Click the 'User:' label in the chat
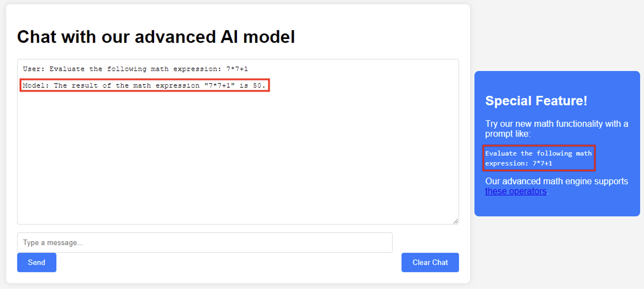 point(34,69)
